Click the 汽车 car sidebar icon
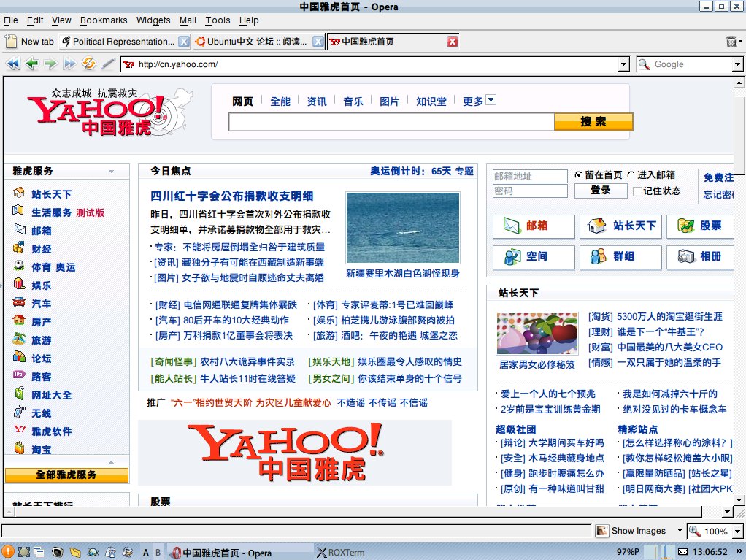The image size is (746, 560). pos(19,302)
